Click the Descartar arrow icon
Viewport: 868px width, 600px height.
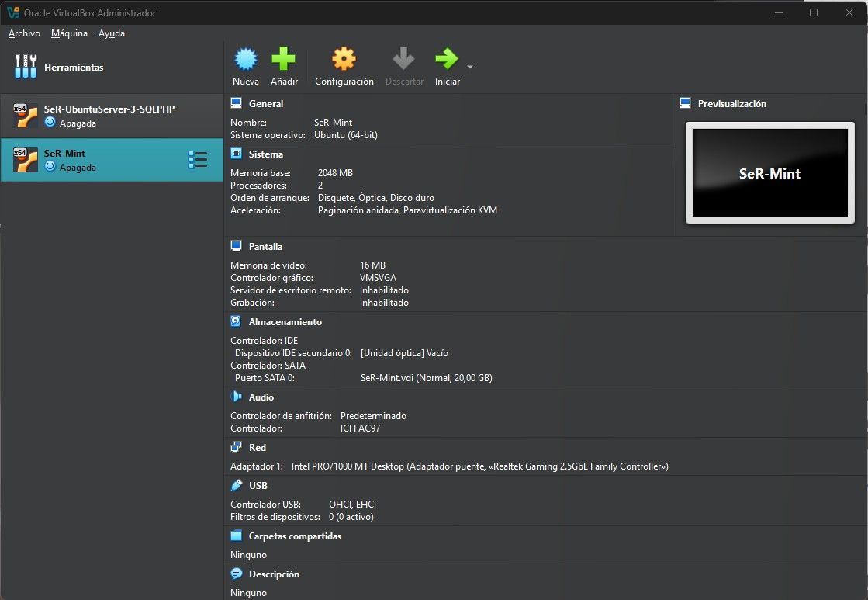click(x=403, y=59)
